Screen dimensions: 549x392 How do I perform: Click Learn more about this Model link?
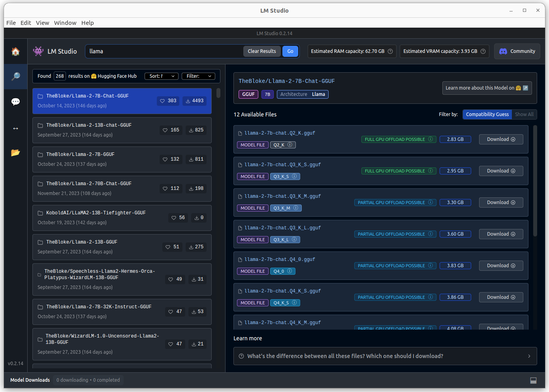[487, 88]
